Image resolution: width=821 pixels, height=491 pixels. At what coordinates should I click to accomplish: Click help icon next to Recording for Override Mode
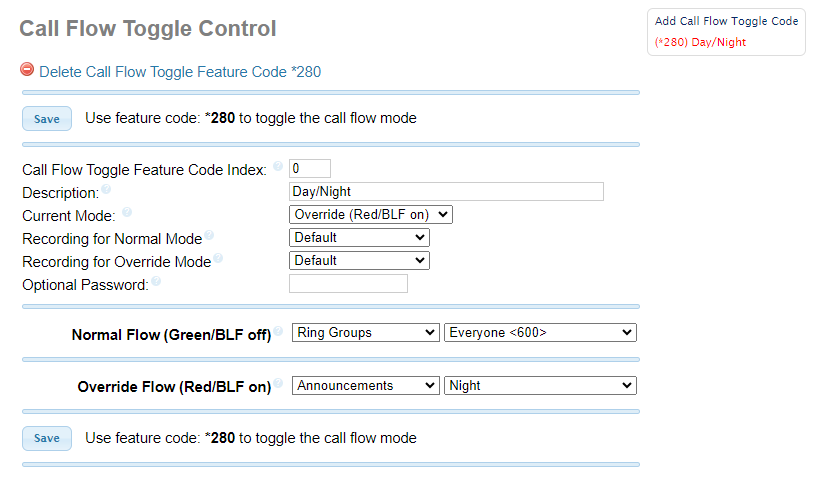click(x=218, y=258)
